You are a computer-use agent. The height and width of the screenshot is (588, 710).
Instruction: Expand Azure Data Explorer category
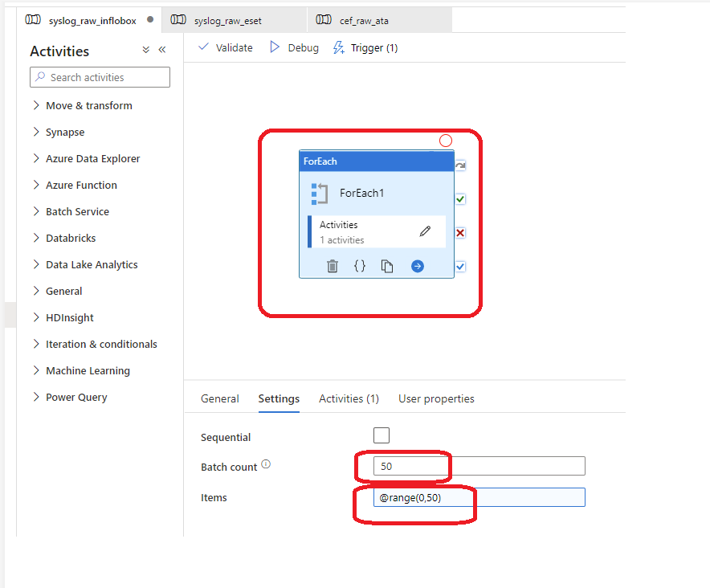click(87, 158)
